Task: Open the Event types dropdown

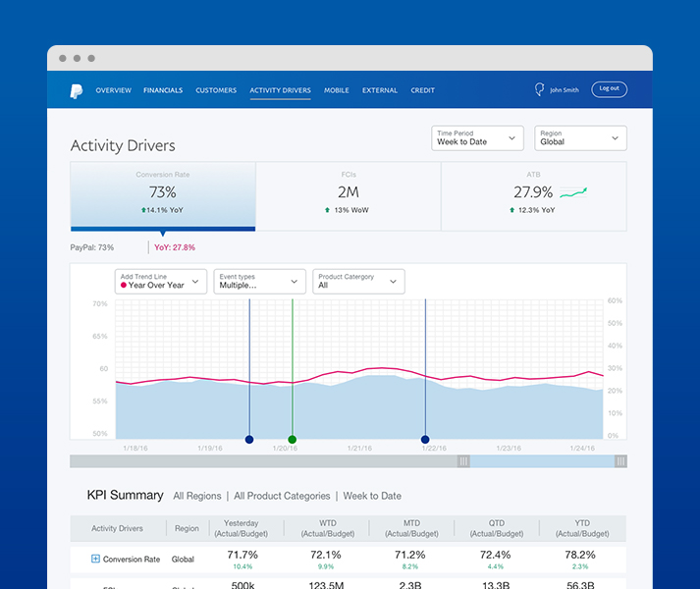Action: tap(259, 282)
